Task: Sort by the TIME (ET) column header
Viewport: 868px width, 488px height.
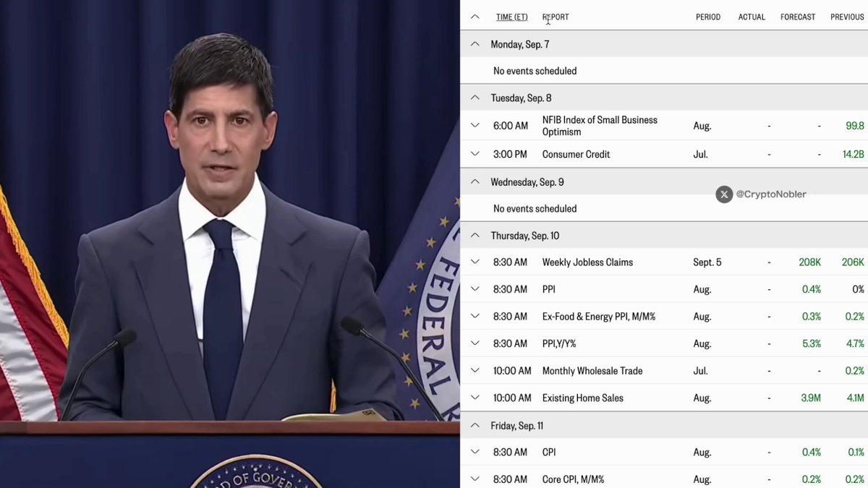Action: click(512, 17)
